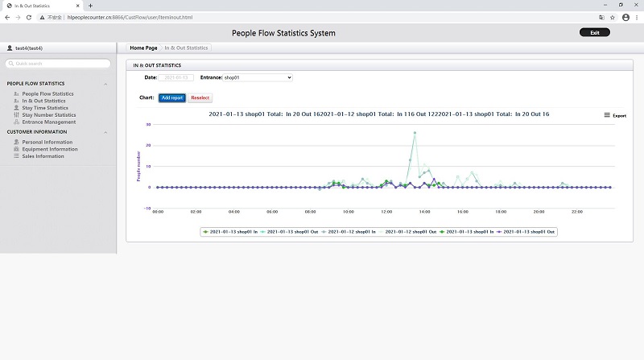Viewport: 644px width, 360px height.
Task: Toggle last 2021-01-13 shop01 In legend series
Action: point(467,232)
